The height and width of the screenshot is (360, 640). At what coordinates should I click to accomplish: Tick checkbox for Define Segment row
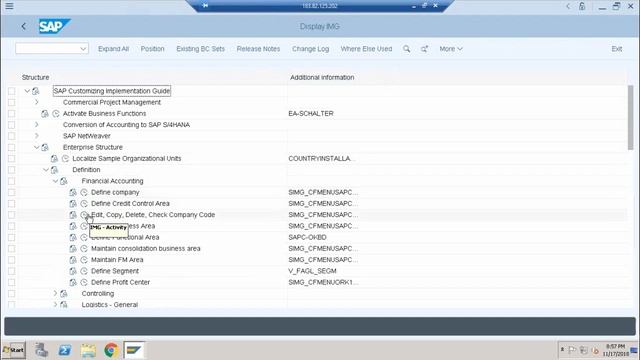[x=11, y=271]
